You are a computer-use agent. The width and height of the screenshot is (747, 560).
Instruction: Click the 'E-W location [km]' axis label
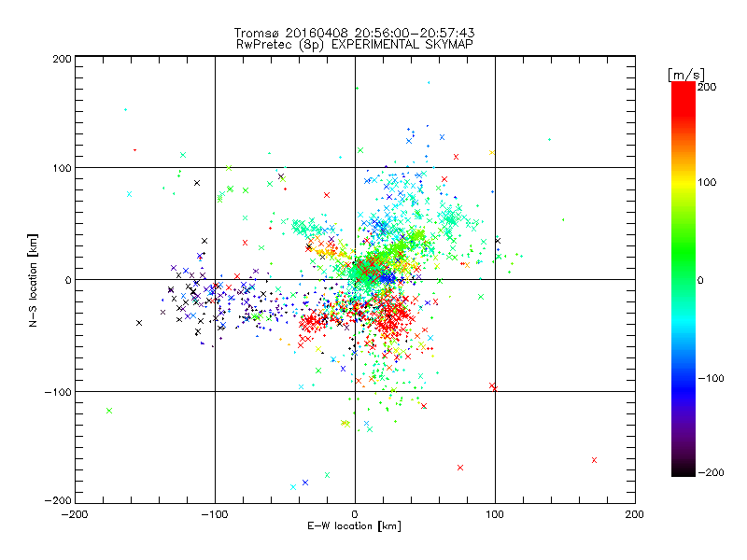(354, 526)
